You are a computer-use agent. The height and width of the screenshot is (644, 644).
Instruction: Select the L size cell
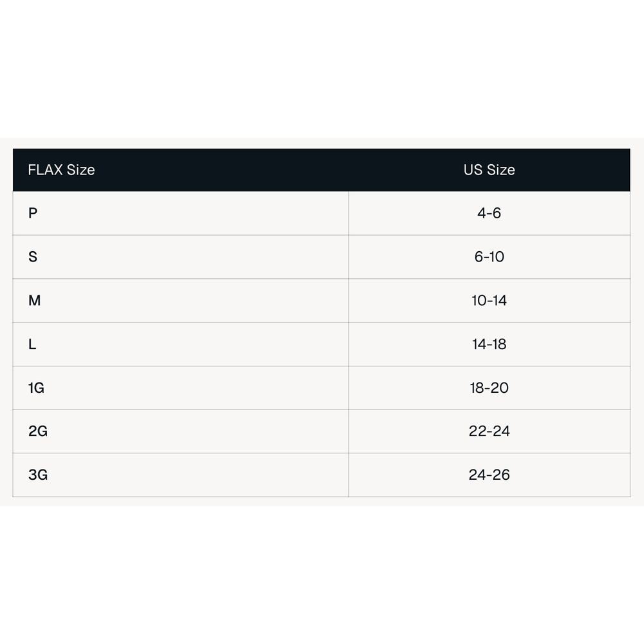[181, 344]
